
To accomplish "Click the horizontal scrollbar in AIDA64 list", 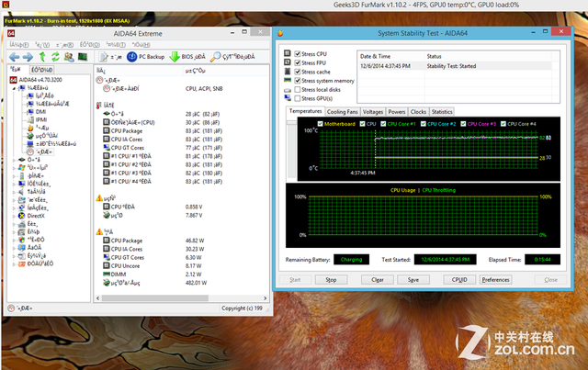I will (x=155, y=298).
